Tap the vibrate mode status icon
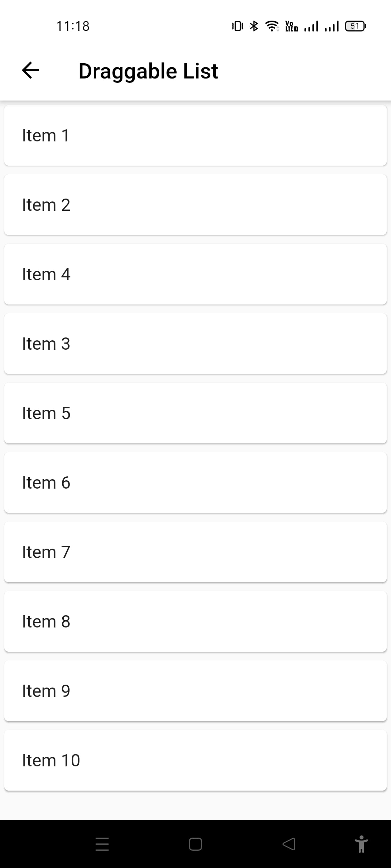 [x=237, y=26]
